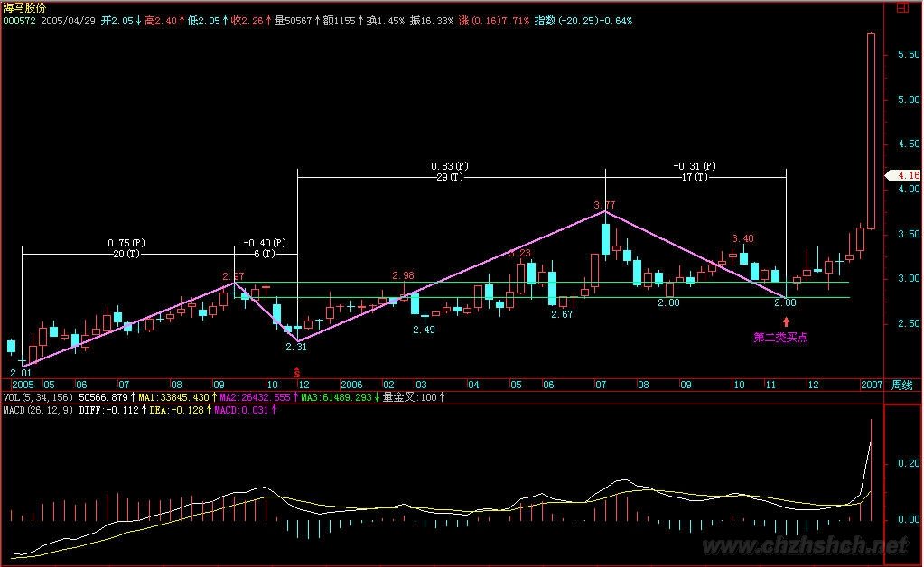Click the red S marker on the date axis

tap(296, 372)
